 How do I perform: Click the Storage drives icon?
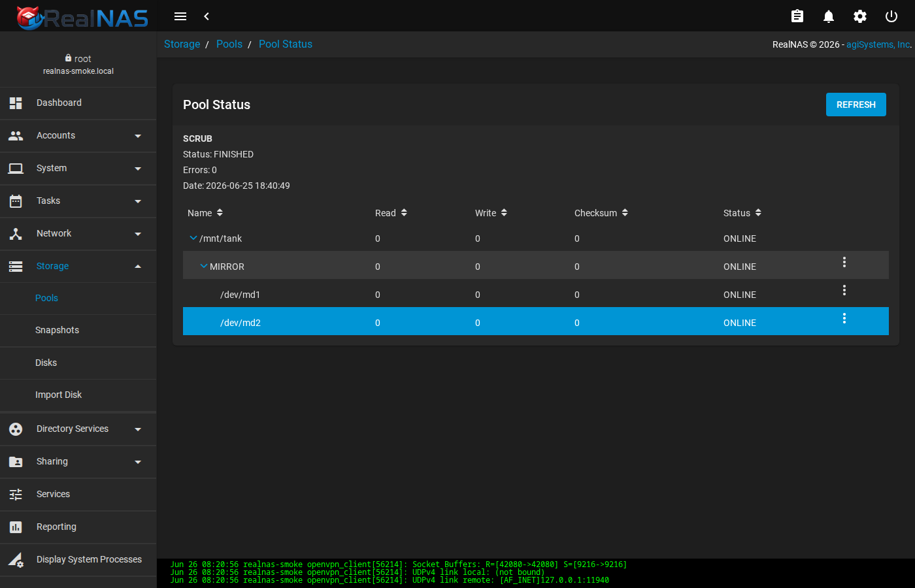click(x=16, y=267)
